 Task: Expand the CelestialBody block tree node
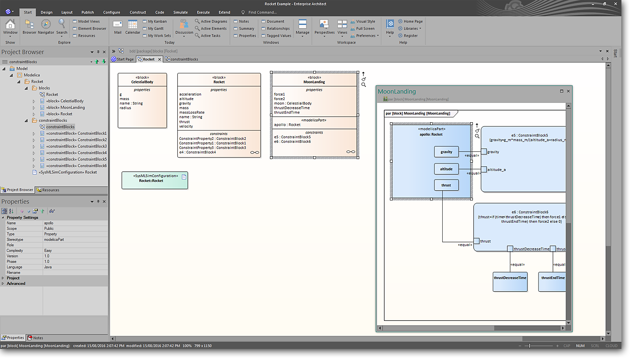point(34,101)
